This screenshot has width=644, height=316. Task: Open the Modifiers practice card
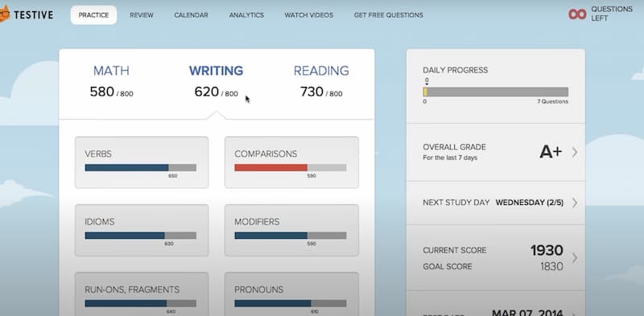coord(291,230)
